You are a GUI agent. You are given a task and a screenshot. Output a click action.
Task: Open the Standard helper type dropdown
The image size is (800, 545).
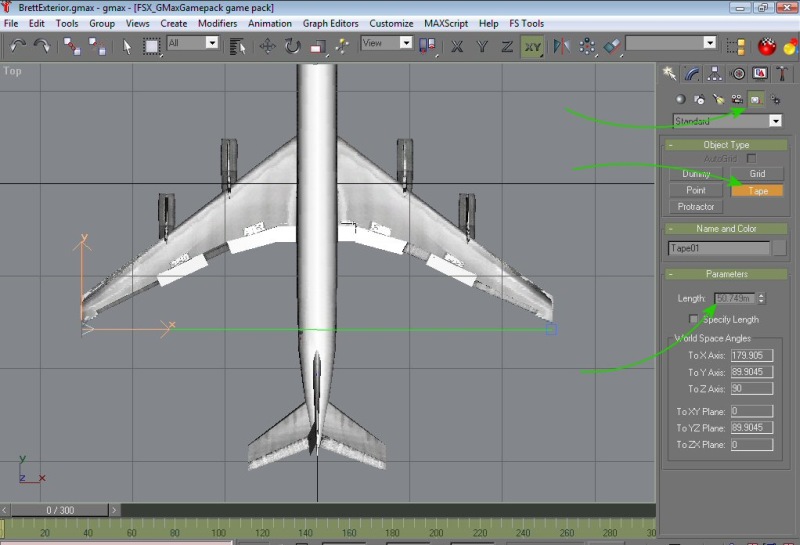click(776, 121)
